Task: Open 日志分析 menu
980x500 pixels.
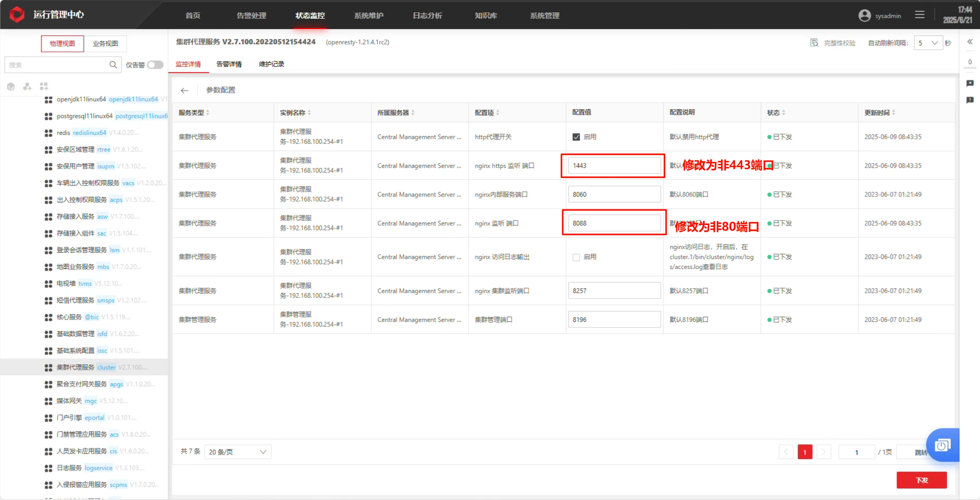Action: point(428,16)
